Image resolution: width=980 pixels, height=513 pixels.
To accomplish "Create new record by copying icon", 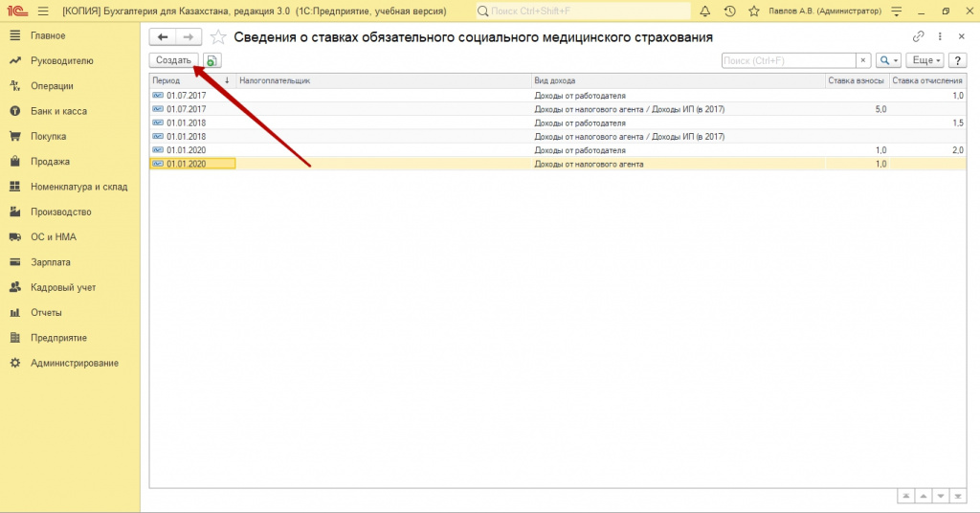I will coord(212,60).
